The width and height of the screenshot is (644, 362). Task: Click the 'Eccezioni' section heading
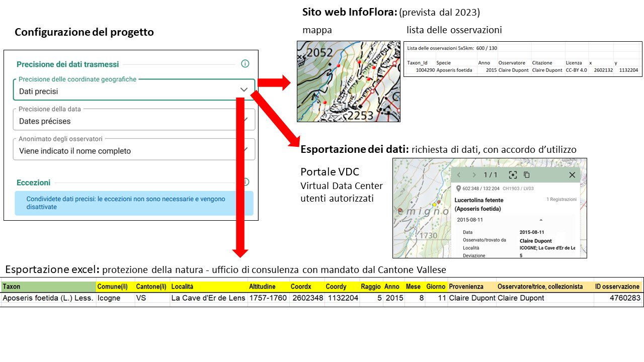coord(34,183)
